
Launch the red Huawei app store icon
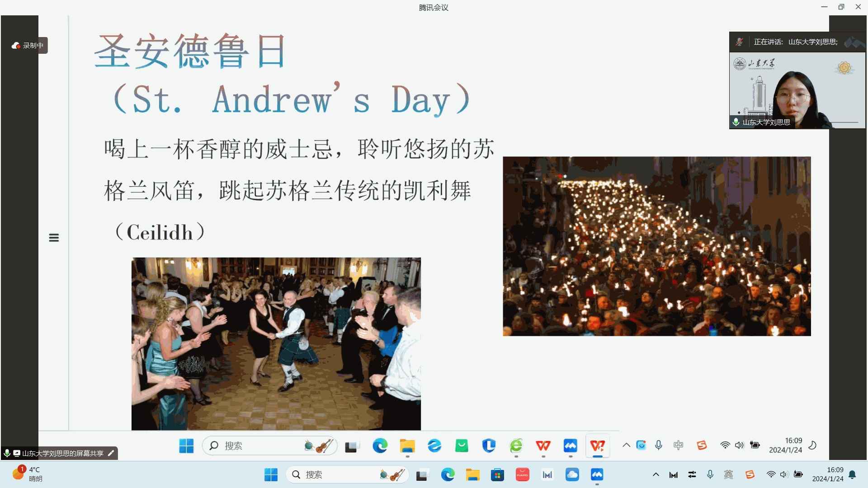pos(522,474)
